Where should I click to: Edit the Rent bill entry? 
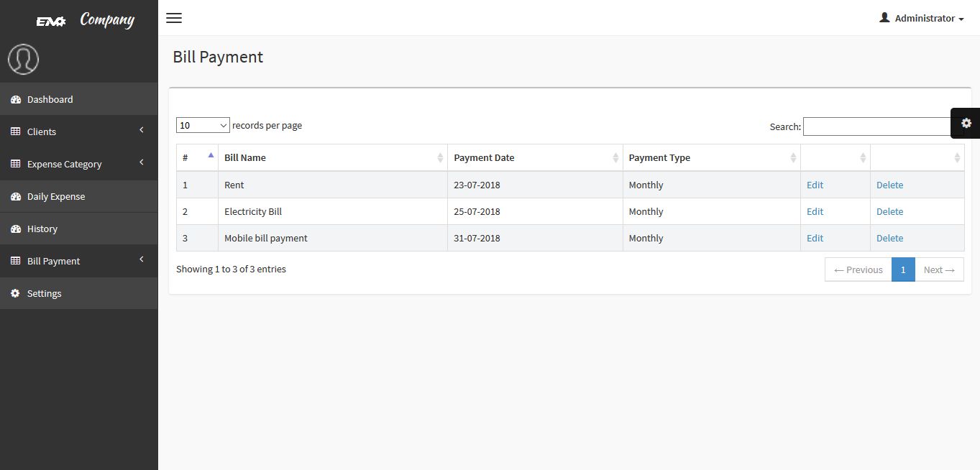tap(815, 185)
